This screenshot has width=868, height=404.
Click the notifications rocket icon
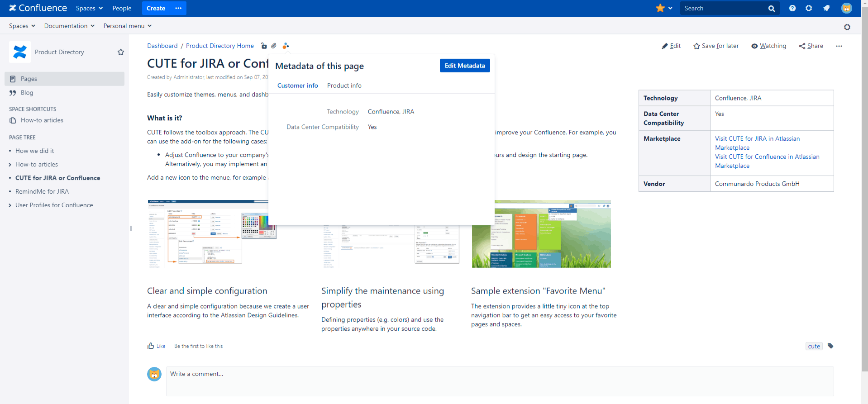(x=826, y=8)
